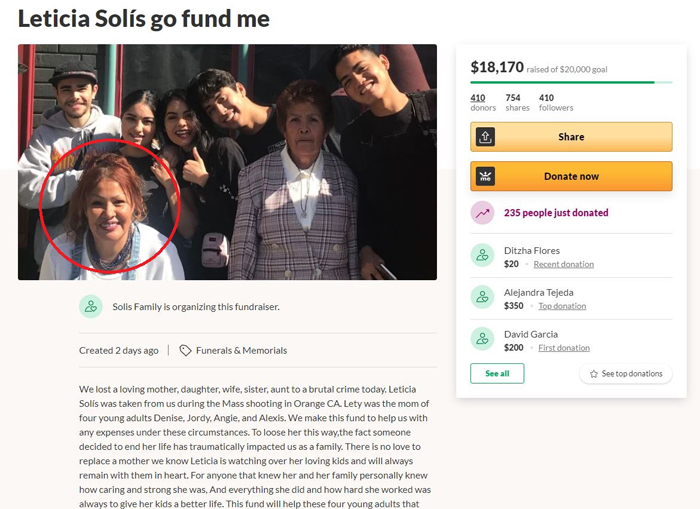Viewport: 700px width, 509px height.
Task: Click the purple trending arrow icon
Action: [x=483, y=213]
